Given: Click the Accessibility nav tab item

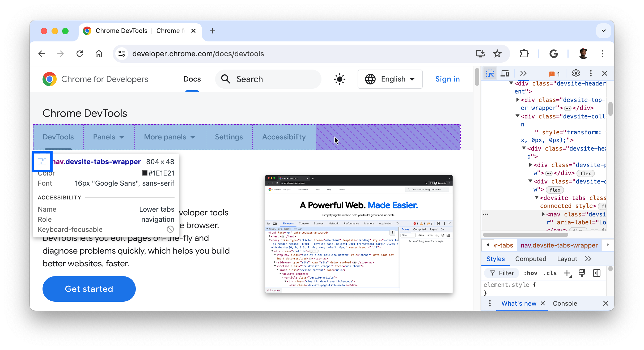Looking at the screenshot, I should 284,137.
